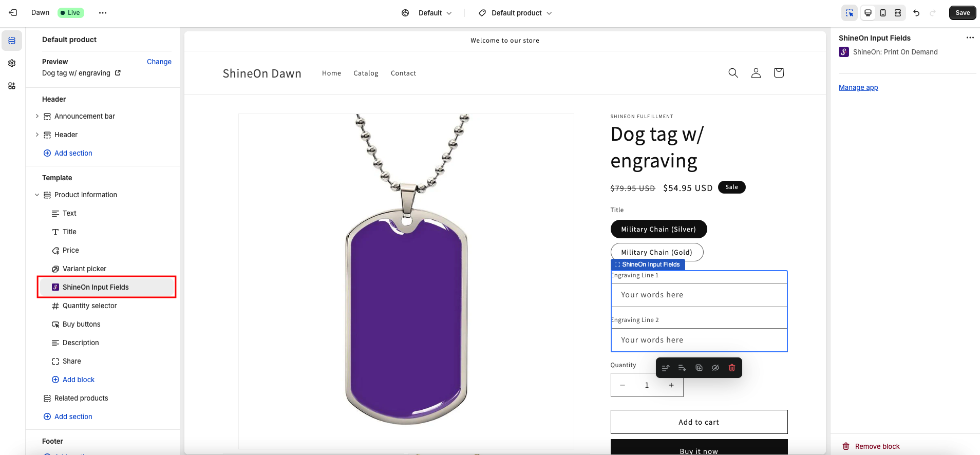Duplicate the ShineOn Input Fields block
980x455 pixels.
tap(699, 368)
